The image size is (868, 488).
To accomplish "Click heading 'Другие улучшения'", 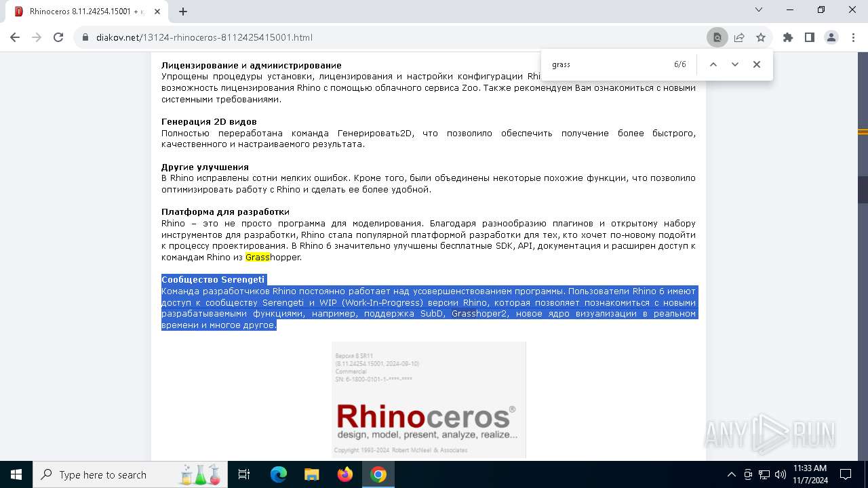I will [x=205, y=167].
